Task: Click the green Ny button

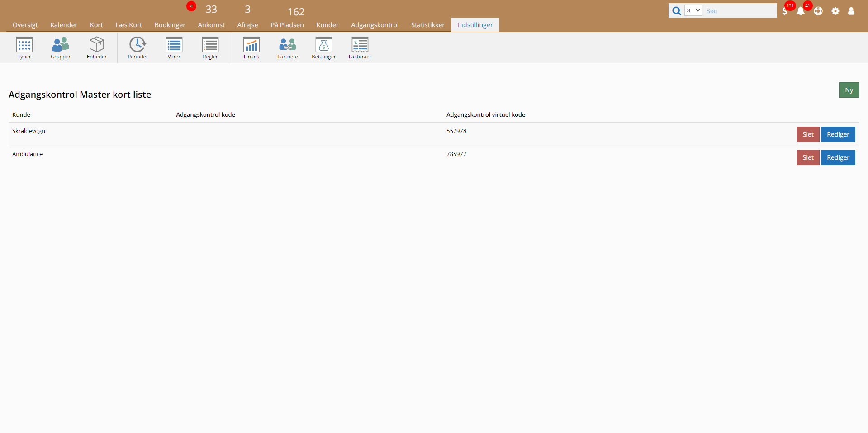Action: click(x=849, y=90)
